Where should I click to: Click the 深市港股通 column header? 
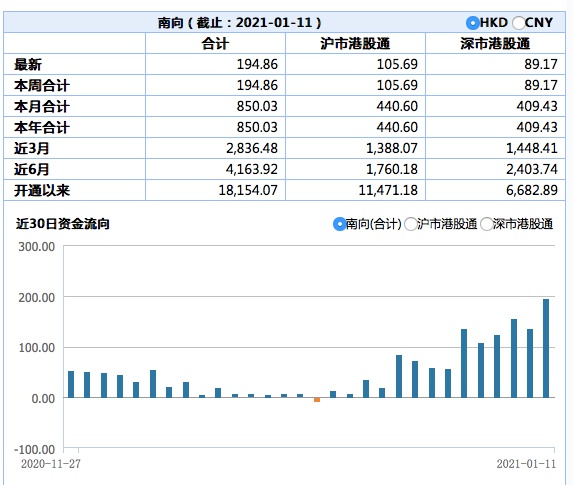pos(495,43)
